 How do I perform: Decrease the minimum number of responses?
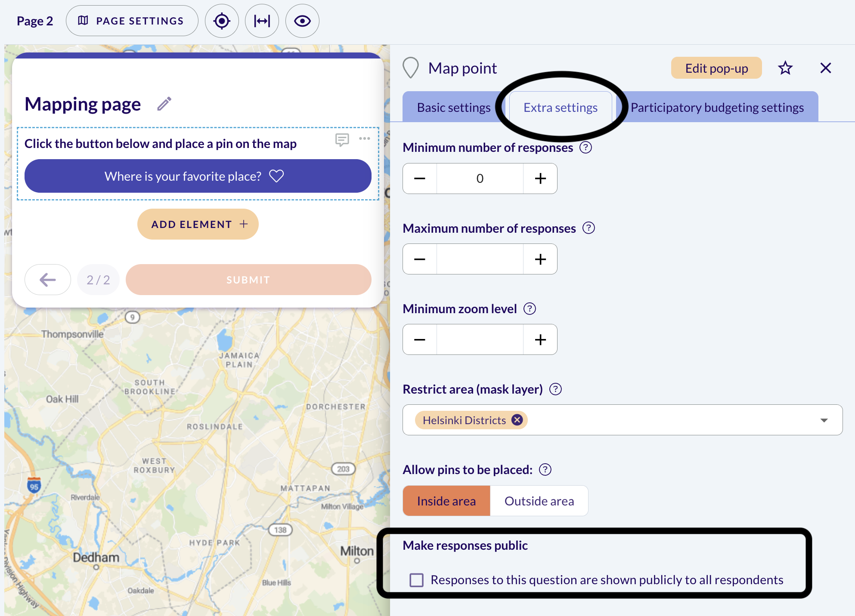point(420,179)
